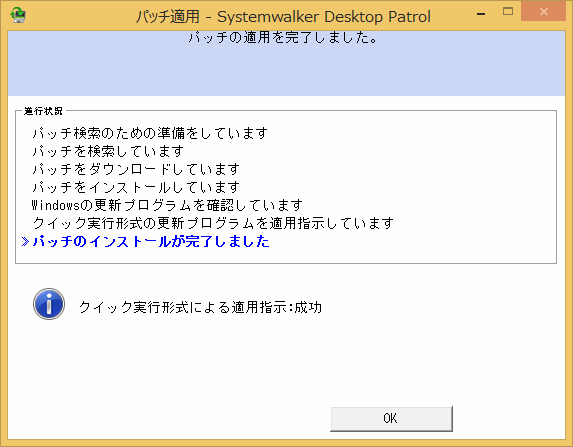Minimize the パッチ適用 window
Image resolution: width=573 pixels, height=447 pixels.
[481, 14]
